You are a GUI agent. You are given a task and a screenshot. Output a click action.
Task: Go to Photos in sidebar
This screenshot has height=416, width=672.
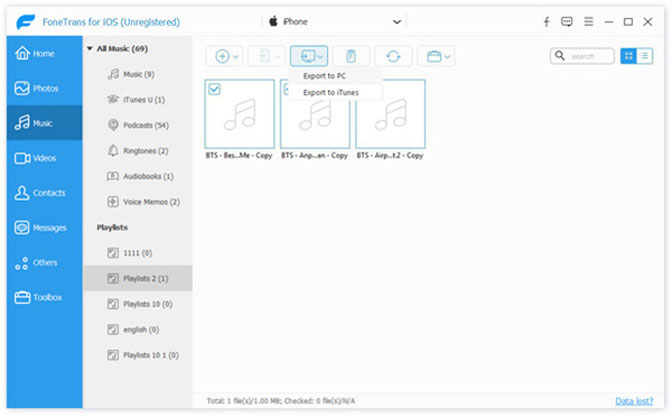[x=44, y=88]
